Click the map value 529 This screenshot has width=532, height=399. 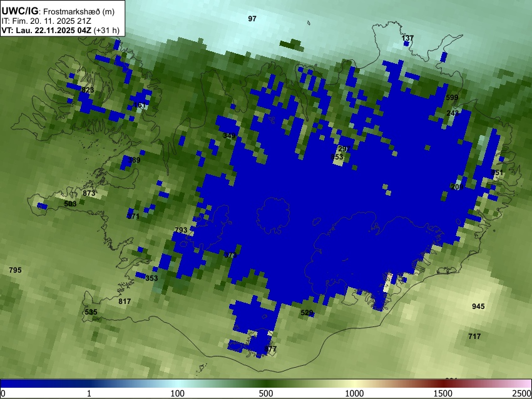pyautogui.click(x=307, y=313)
